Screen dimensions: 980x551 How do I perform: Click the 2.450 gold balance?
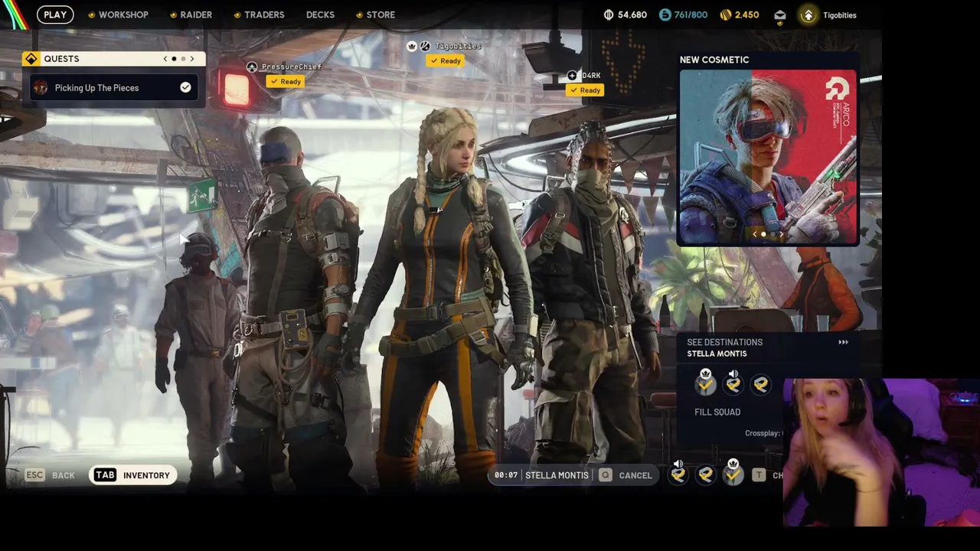(746, 15)
